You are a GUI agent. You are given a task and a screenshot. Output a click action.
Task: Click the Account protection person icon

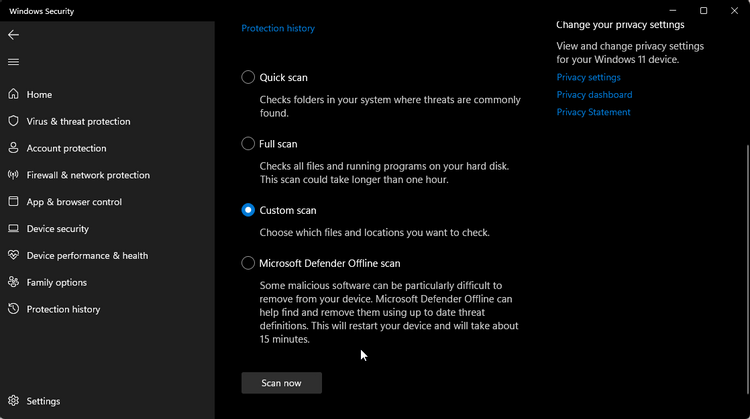click(x=13, y=148)
